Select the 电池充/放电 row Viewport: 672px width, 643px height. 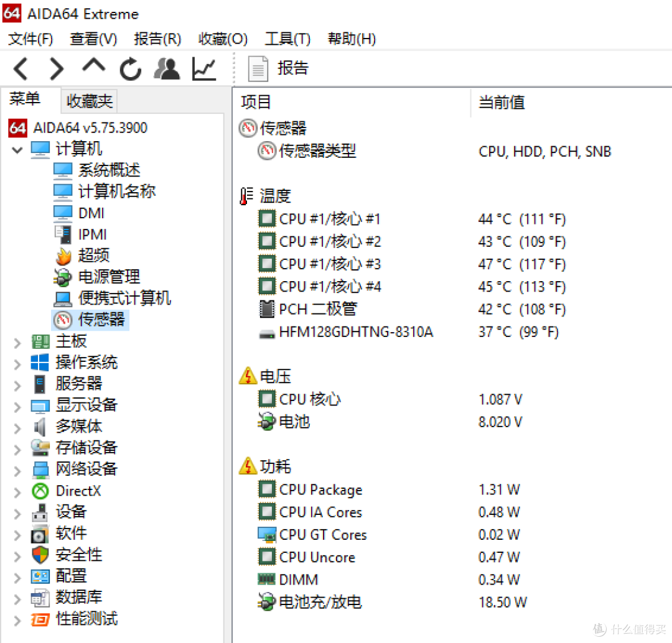pyautogui.click(x=392, y=603)
